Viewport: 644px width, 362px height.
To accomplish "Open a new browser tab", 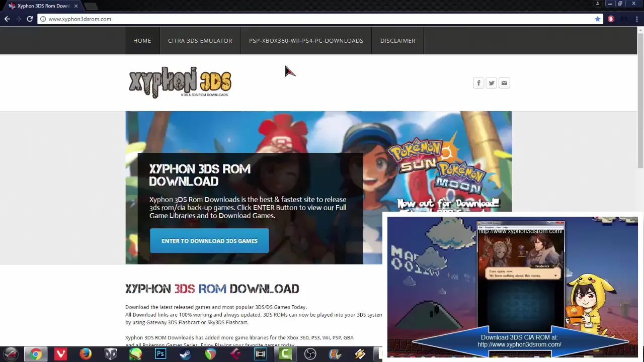I will [91, 6].
